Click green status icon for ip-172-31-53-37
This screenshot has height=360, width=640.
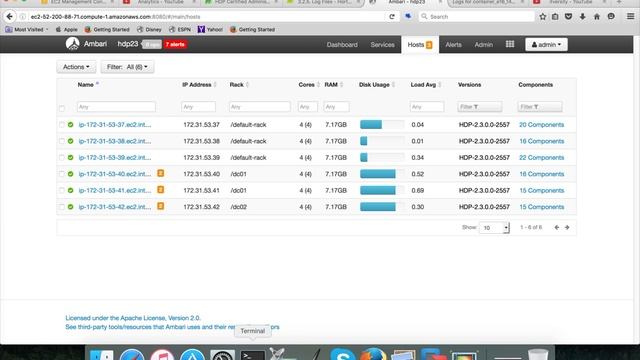coord(71,124)
